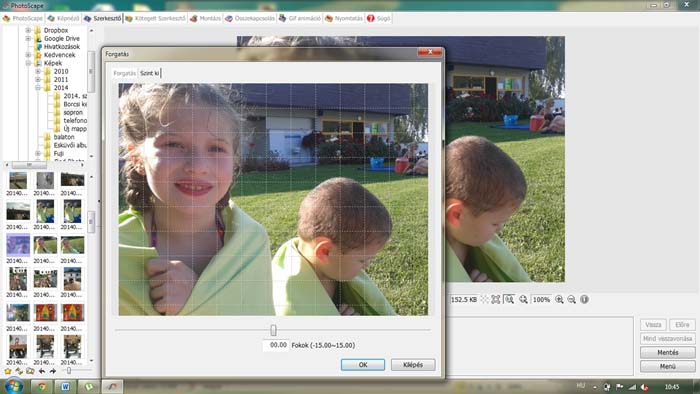Click the refresh arrows icon below the thumbnails
Image resolution: width=700 pixels, height=394 pixels.
[19, 371]
